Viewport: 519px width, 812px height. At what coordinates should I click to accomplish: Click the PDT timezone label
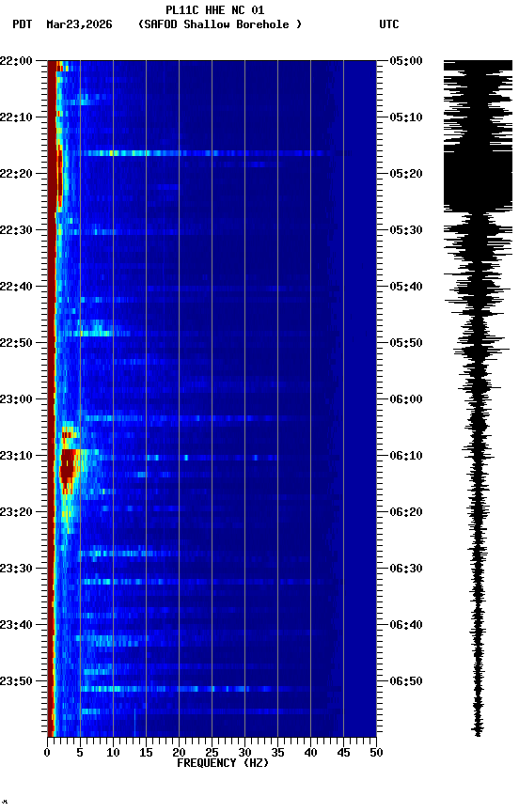point(23,24)
